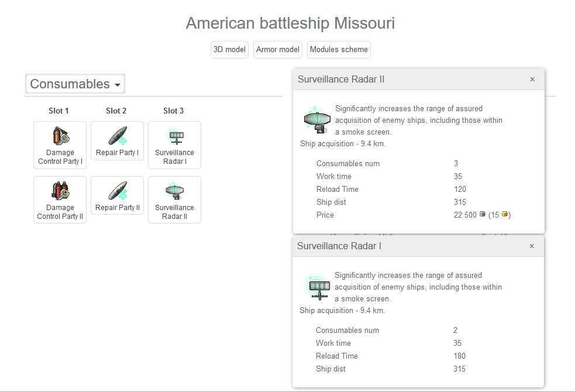Click the credits coin icon beside 22 500
The width and height of the screenshot is (575, 392).
[x=483, y=215]
